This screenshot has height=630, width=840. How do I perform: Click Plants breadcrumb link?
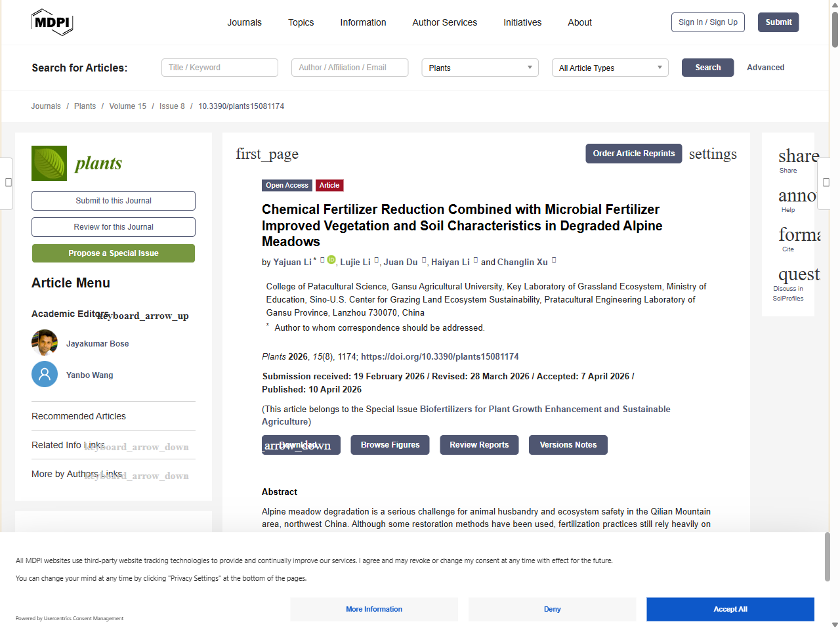point(85,106)
